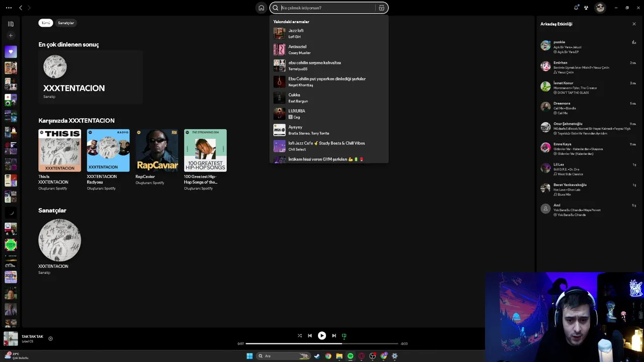The width and height of the screenshot is (644, 362).
Task: Toggle shuffle playback
Action: (x=299, y=335)
